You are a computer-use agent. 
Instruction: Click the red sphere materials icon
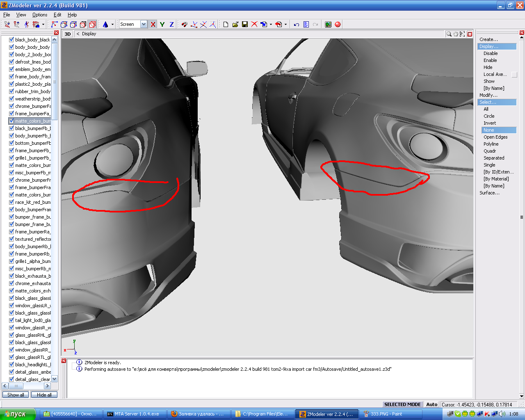(x=338, y=25)
